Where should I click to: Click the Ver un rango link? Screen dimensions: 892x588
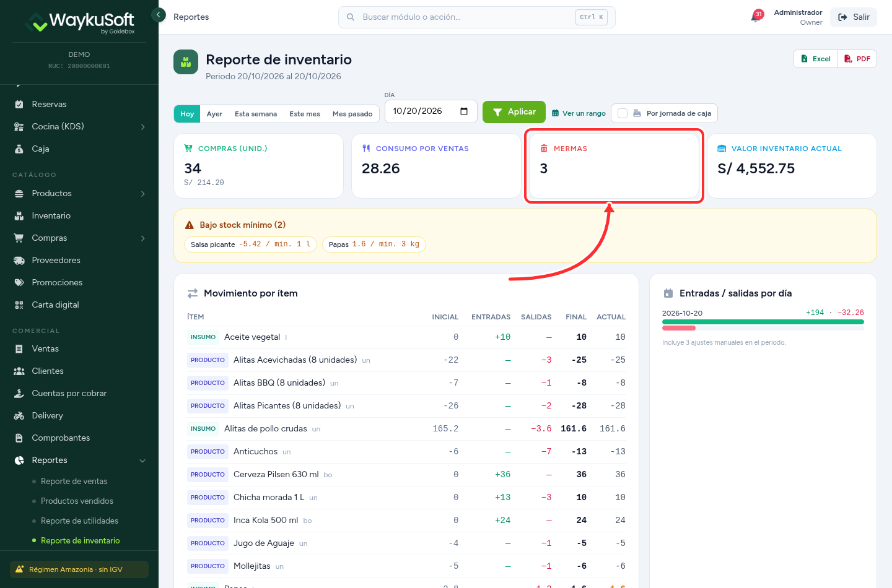click(x=579, y=113)
